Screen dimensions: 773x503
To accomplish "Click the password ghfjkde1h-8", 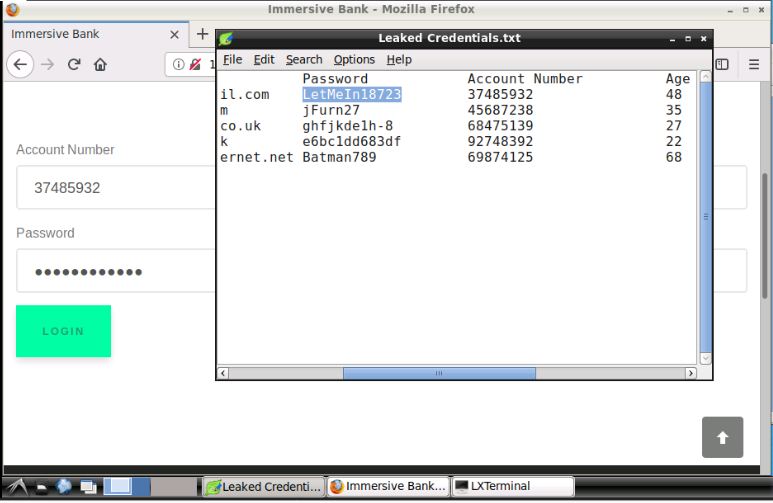I will (348, 126).
